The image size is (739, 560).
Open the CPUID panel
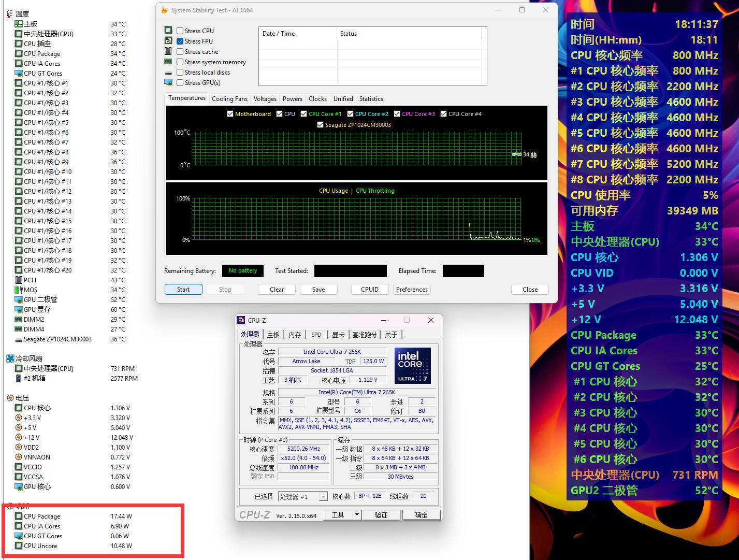pos(370,290)
